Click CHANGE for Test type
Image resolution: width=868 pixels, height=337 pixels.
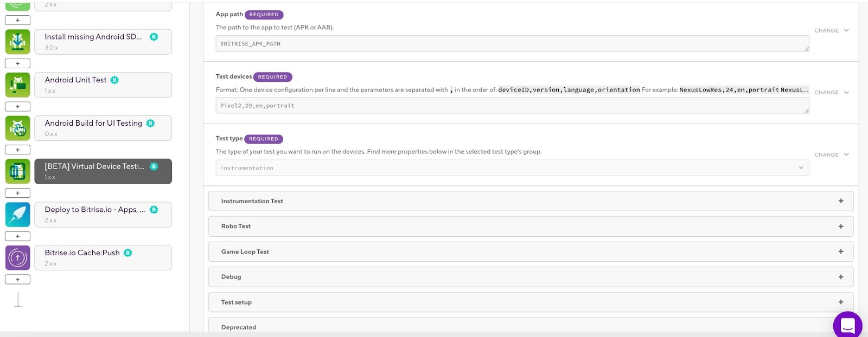tap(832, 155)
